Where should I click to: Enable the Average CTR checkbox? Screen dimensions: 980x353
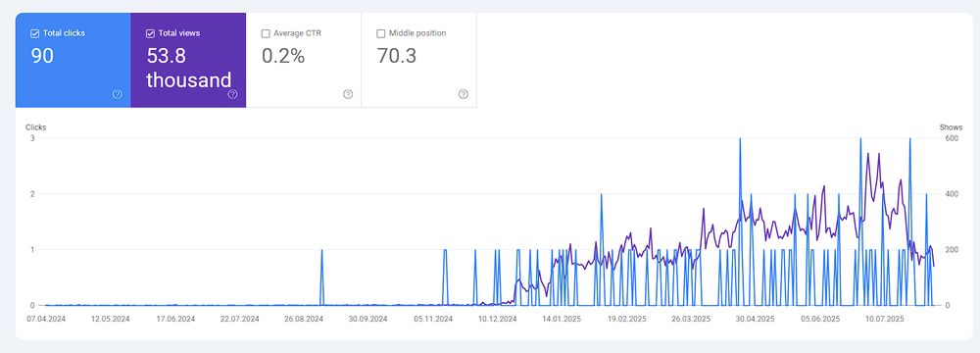coord(266,33)
